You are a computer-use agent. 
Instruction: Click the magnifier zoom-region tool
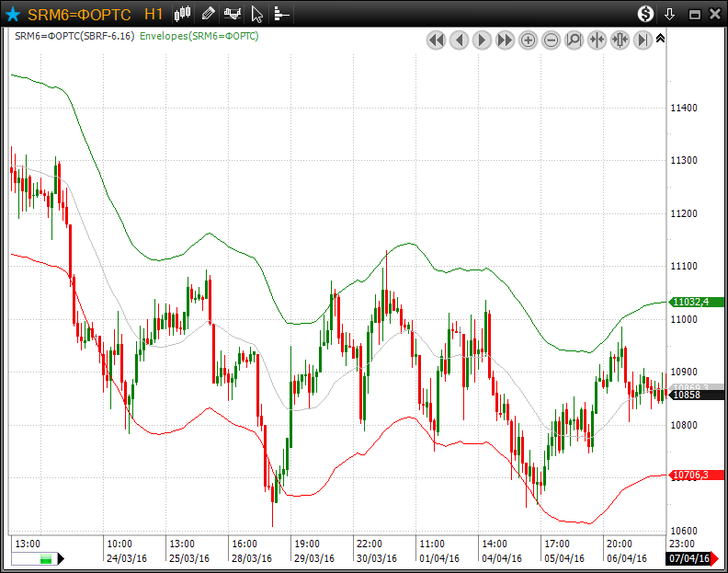[x=574, y=40]
